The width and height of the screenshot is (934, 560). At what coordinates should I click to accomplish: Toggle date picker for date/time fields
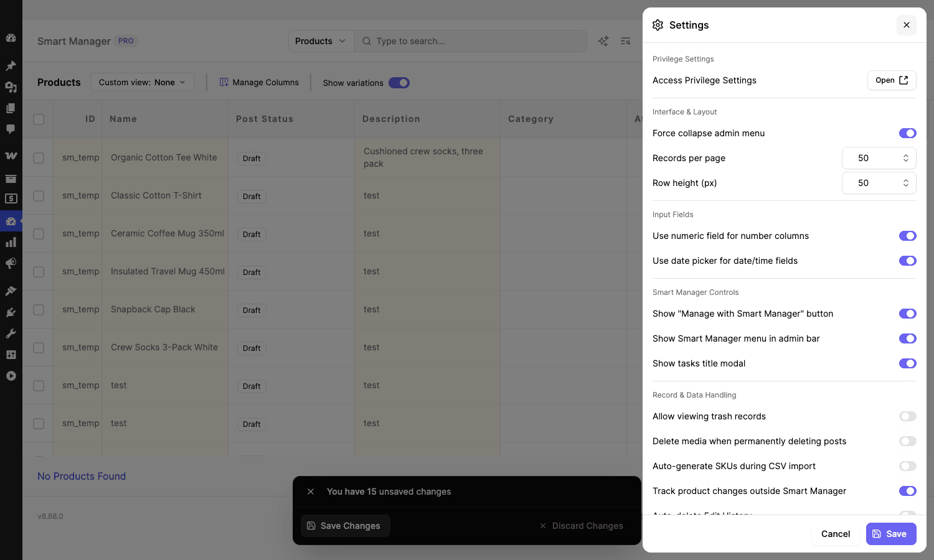point(908,261)
